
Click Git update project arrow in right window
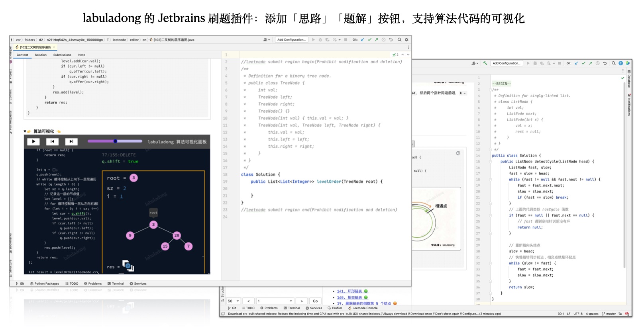click(x=576, y=63)
